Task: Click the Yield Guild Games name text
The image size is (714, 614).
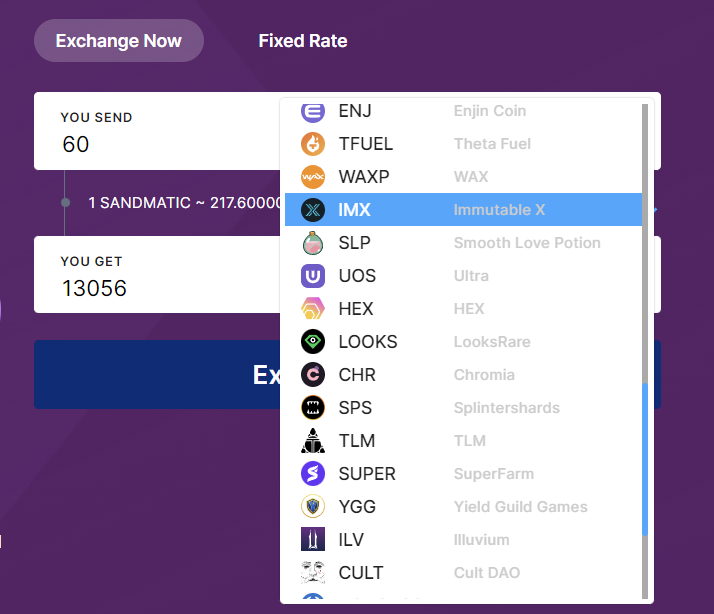Action: (x=520, y=507)
